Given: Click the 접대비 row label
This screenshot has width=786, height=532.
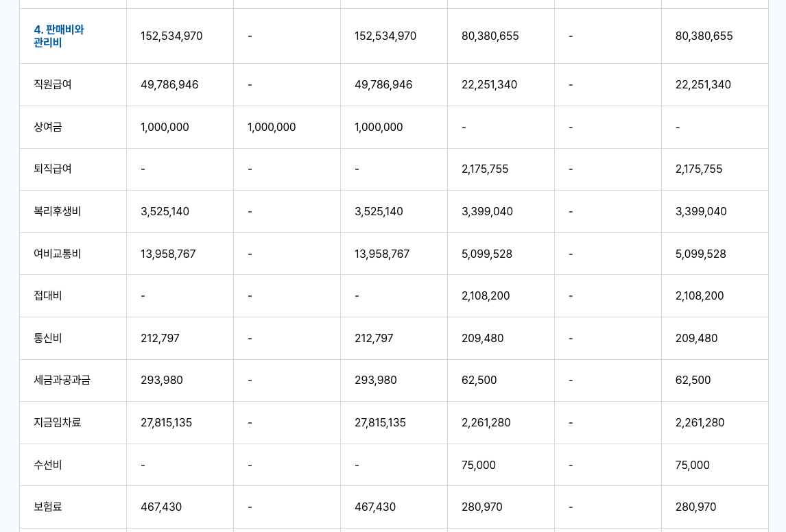Looking at the screenshot, I should (48, 295).
